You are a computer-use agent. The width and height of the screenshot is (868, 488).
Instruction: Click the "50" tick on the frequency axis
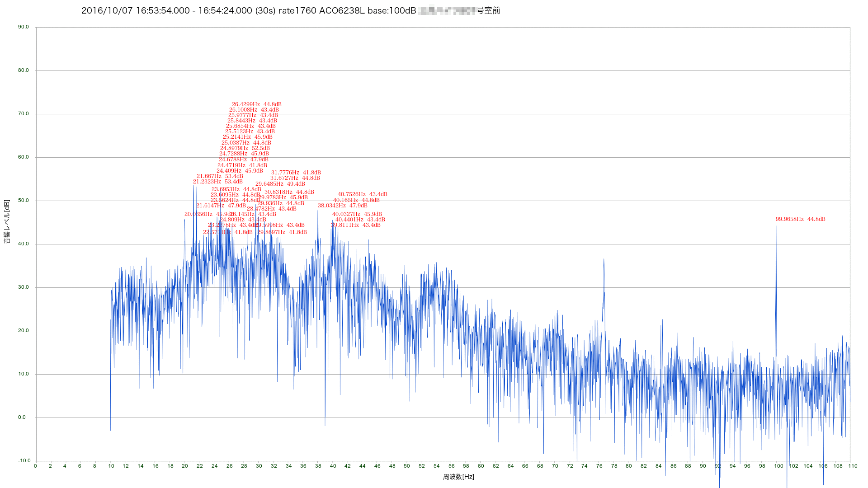407,466
